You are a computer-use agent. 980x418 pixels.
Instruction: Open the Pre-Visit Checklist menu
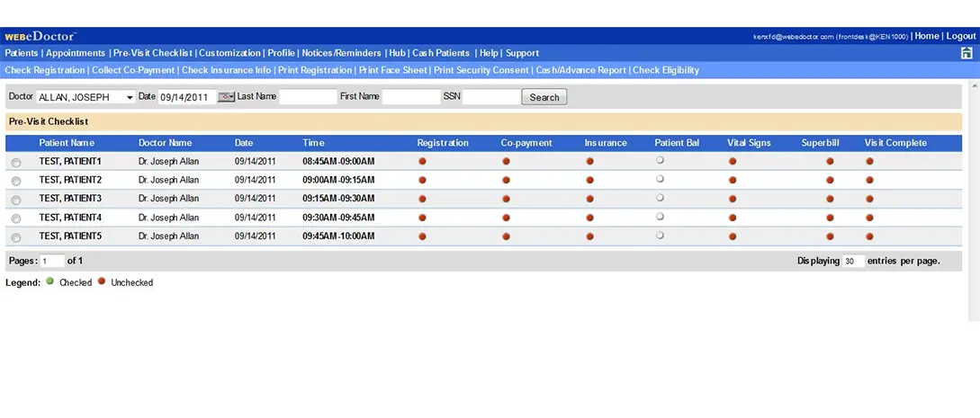[x=152, y=53]
